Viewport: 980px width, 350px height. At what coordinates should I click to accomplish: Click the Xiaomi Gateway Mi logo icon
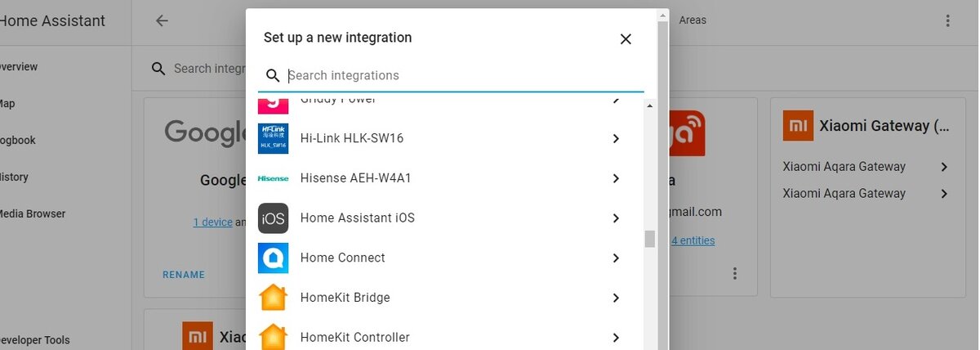(x=798, y=126)
